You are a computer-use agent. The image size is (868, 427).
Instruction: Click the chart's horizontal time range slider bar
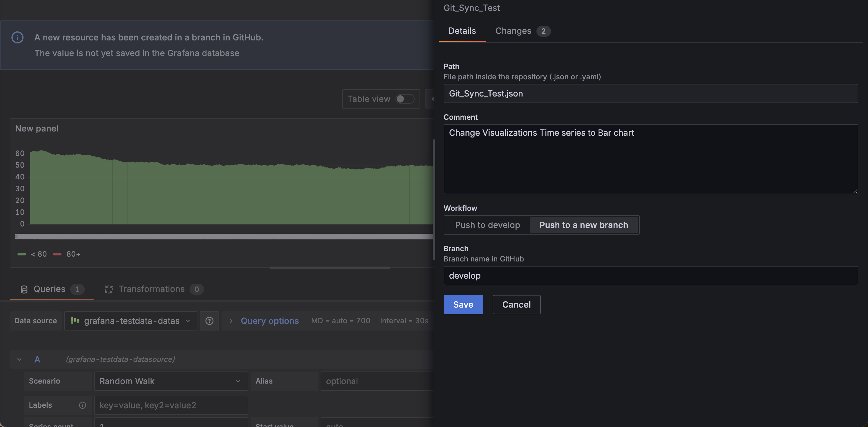224,237
